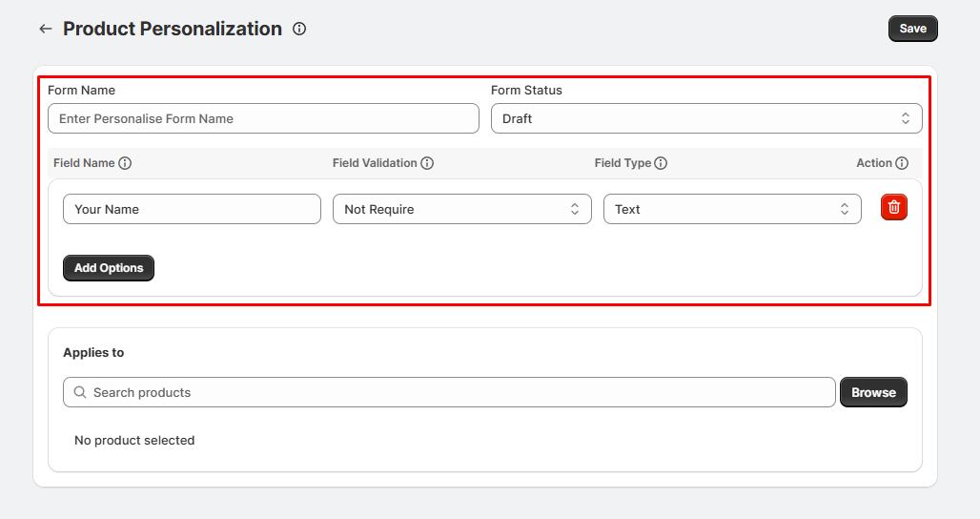This screenshot has height=519, width=980.
Task: Click the Add Options button
Action: pos(109,268)
